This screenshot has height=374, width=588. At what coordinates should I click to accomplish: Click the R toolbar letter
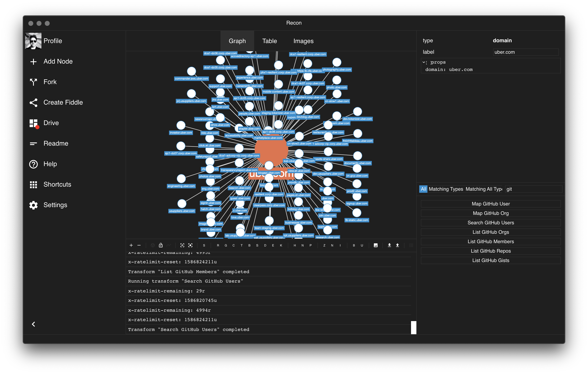(218, 245)
